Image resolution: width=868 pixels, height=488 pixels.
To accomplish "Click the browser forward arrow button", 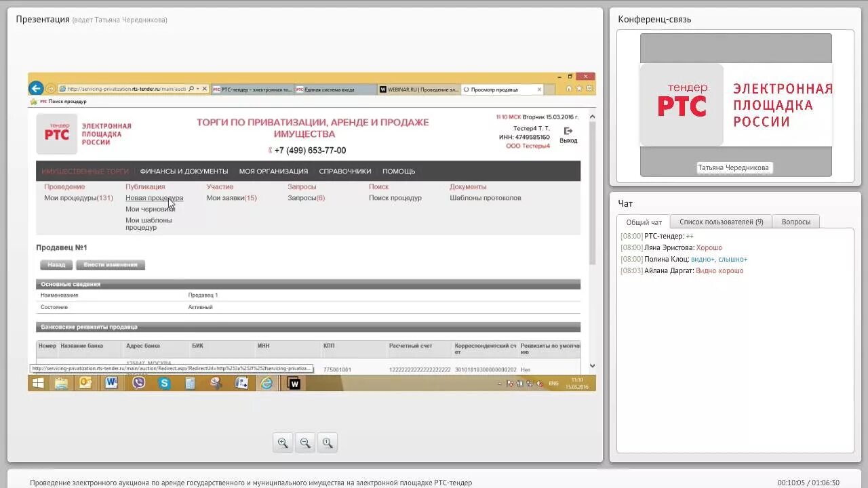I will [x=50, y=89].
